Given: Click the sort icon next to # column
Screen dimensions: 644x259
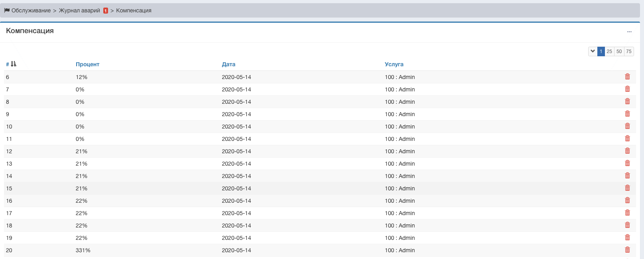Looking at the screenshot, I should tap(14, 64).
